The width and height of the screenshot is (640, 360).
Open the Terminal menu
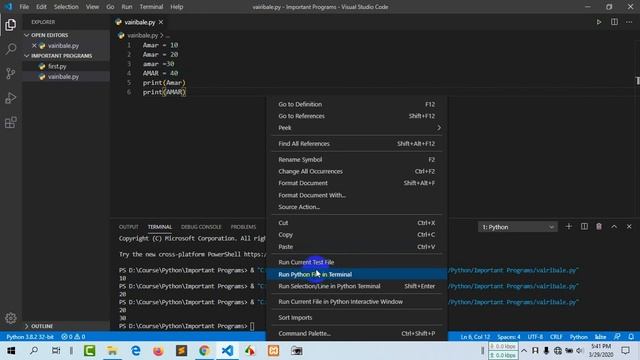pos(151,7)
